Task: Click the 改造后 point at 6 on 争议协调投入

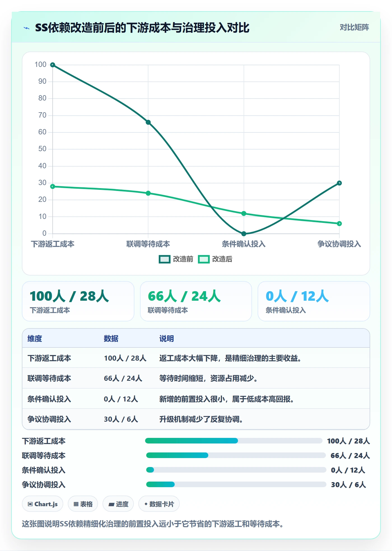Action: pos(339,223)
